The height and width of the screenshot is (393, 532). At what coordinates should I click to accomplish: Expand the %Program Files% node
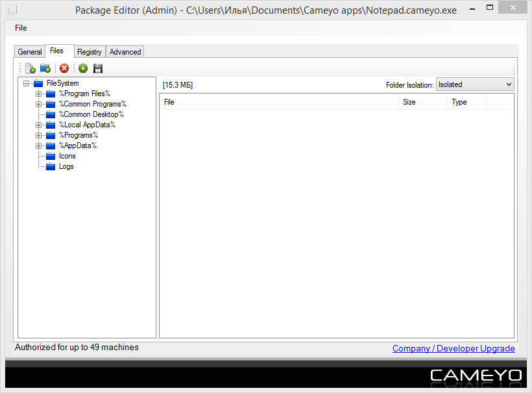tap(39, 94)
